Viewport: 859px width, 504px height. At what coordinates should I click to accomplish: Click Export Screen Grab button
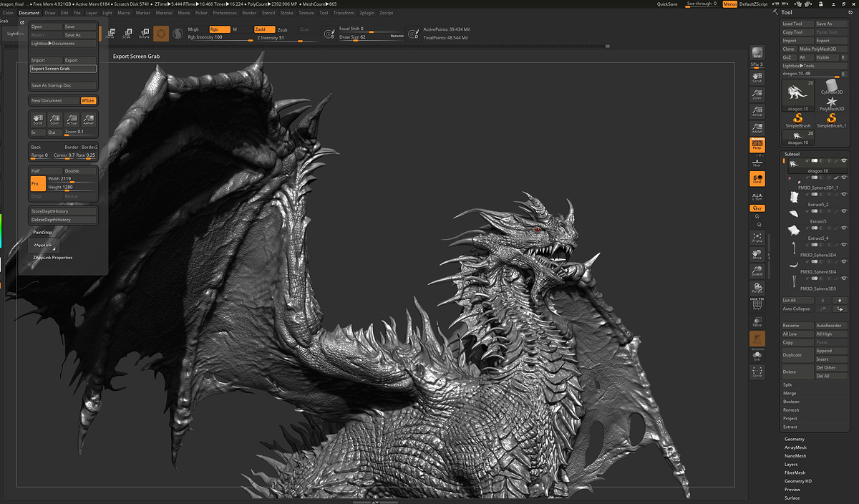pyautogui.click(x=63, y=69)
